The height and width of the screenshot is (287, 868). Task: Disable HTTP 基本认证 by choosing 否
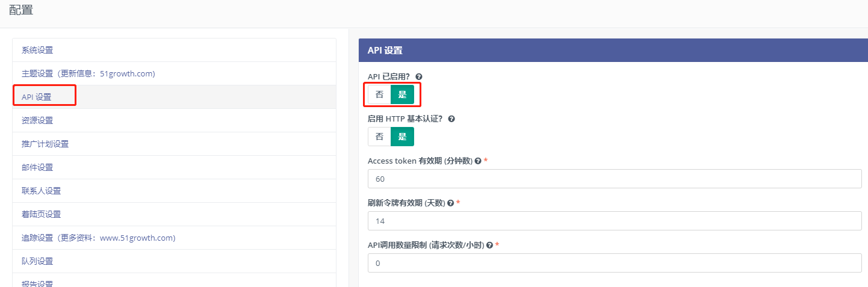tap(379, 137)
